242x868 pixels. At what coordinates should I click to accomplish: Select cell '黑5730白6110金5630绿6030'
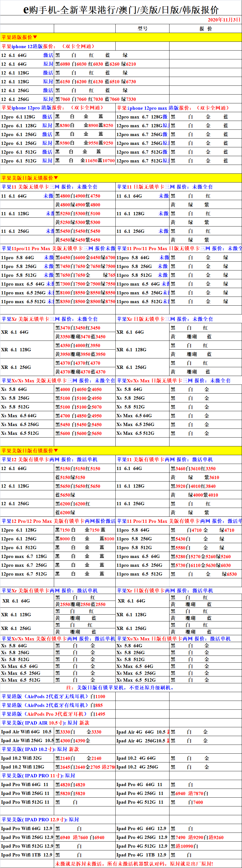(205, 565)
